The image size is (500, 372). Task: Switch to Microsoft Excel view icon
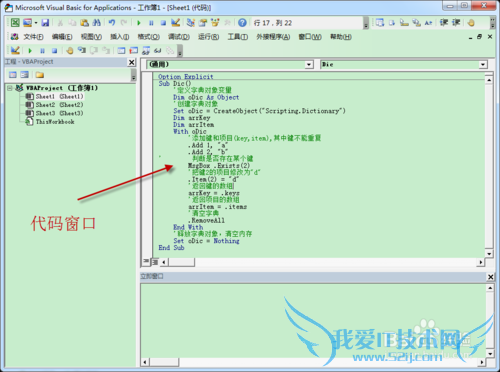[15, 23]
